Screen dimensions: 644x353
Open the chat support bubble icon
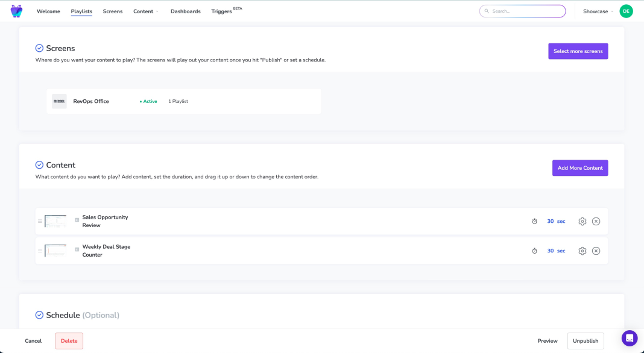point(629,338)
